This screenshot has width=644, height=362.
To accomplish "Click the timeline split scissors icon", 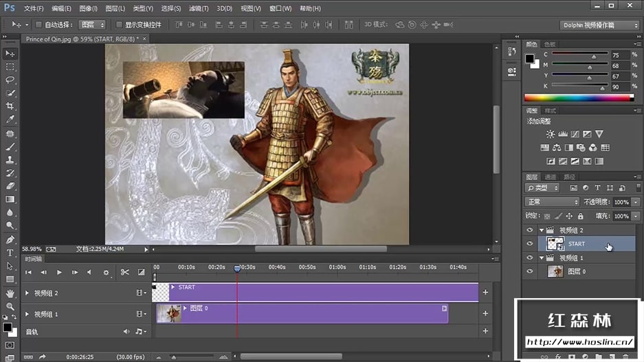I will [x=125, y=272].
